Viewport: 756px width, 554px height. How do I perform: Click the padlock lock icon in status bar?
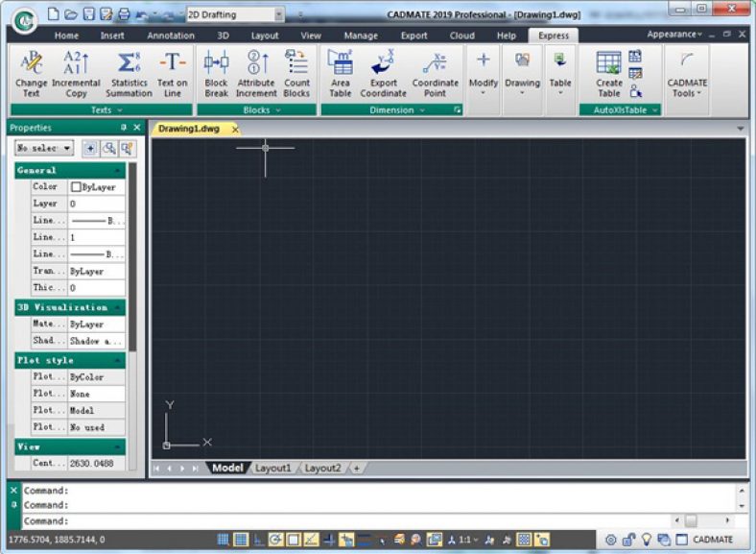tap(628, 540)
